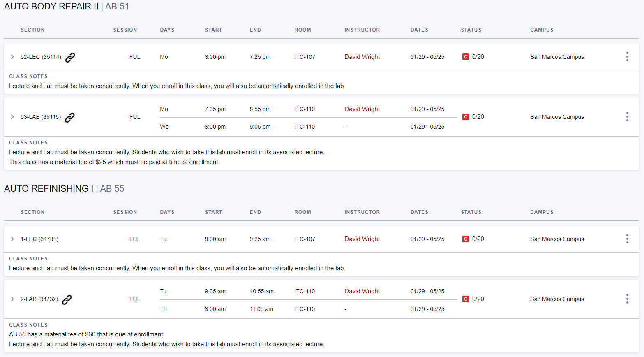Screen dimensions: 644x357
Task: Click link icon beside 52-LEC (35114)
Action: pos(70,57)
